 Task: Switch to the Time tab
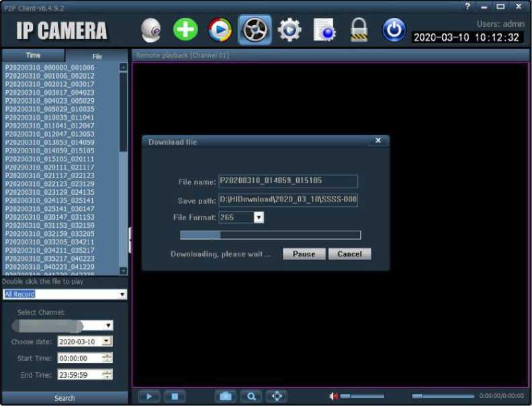click(33, 55)
